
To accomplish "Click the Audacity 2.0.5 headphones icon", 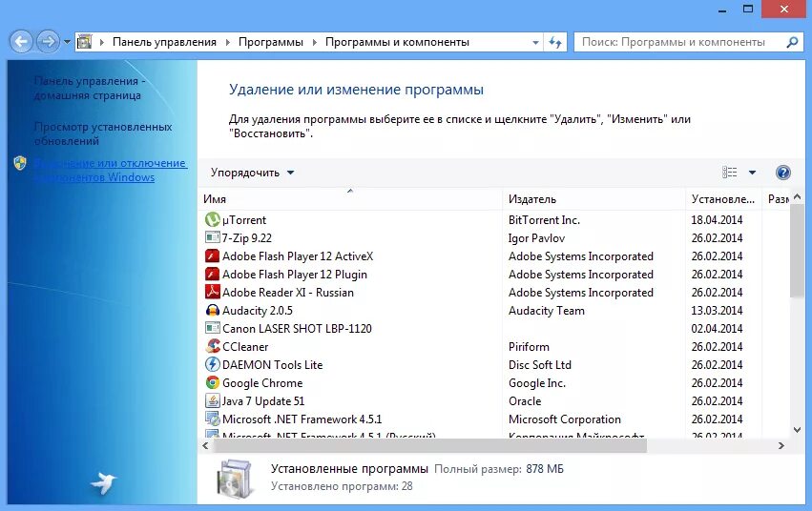I will click(213, 311).
